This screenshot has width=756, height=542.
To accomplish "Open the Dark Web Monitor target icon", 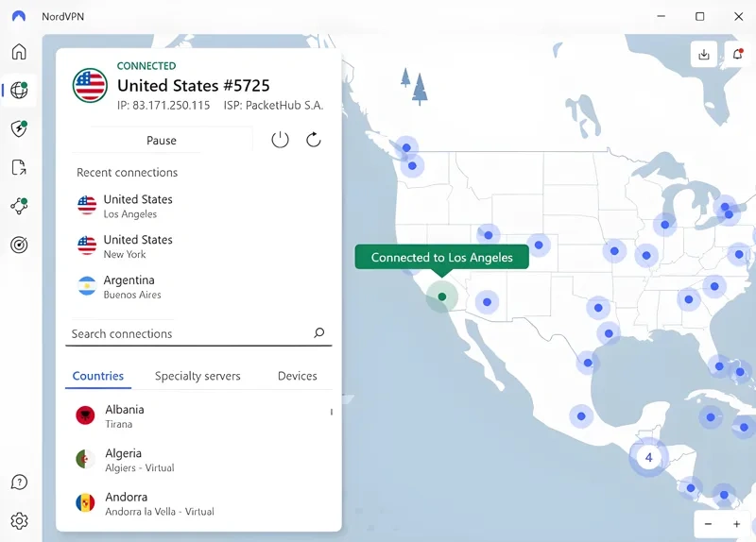I will pyautogui.click(x=19, y=245).
